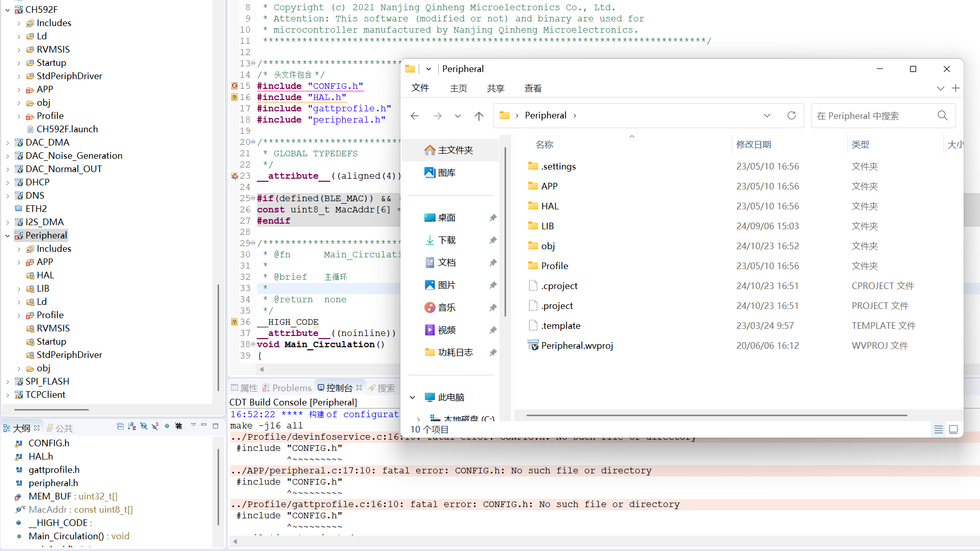Close the 控制台 console tab
This screenshot has width=980, height=551.
[359, 388]
